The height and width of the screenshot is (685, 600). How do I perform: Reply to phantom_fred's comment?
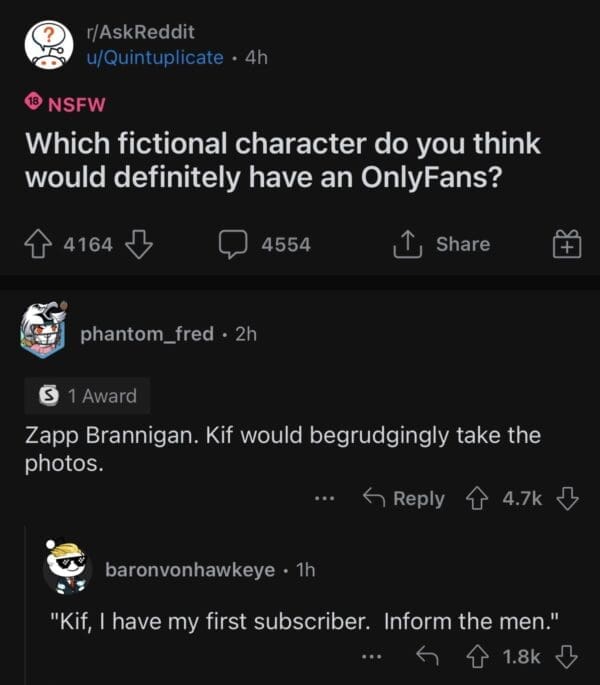405,497
